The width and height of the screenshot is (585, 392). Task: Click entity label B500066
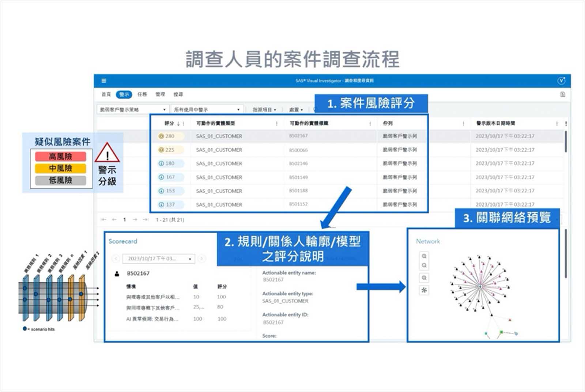click(298, 150)
